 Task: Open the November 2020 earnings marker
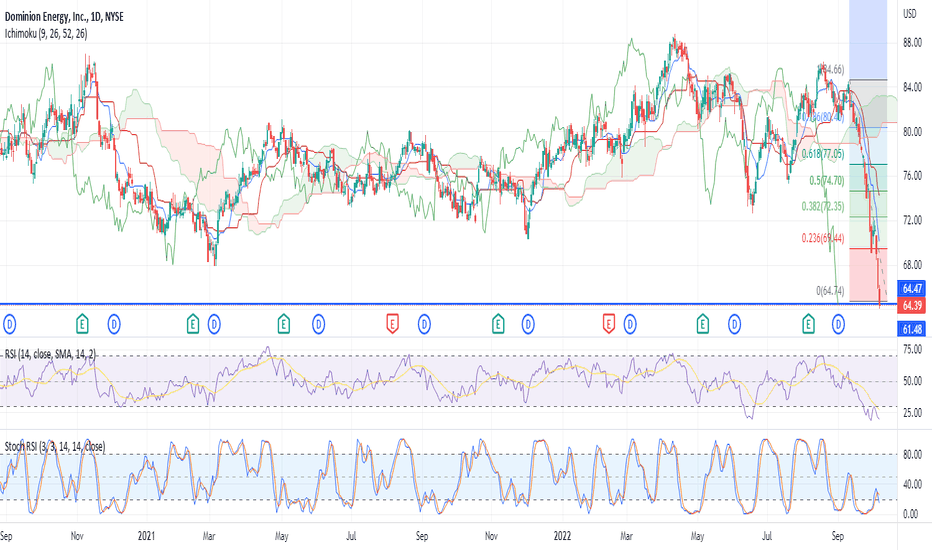coord(82,325)
